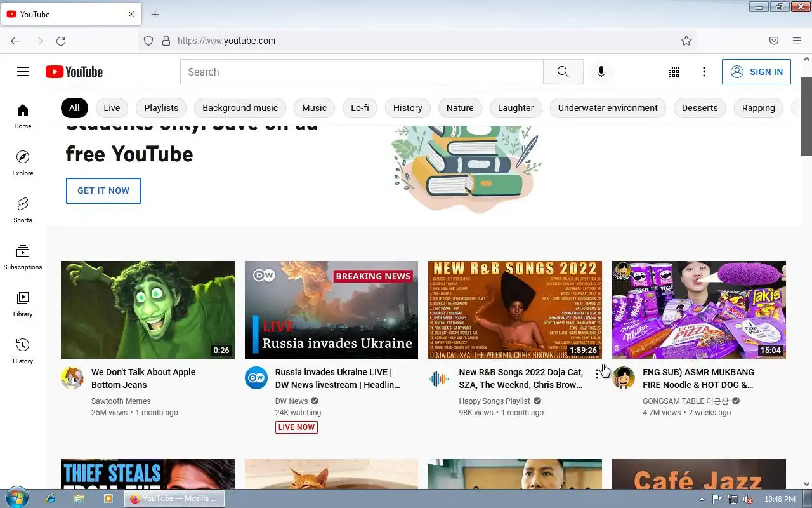This screenshot has height=508, width=812.
Task: Click the taskbar volume icon
Action: (749, 499)
